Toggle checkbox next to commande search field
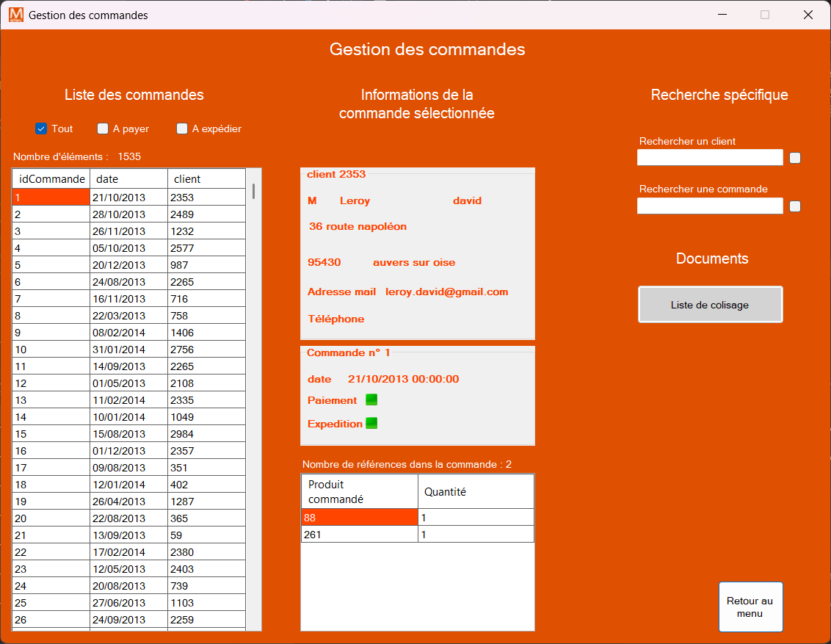Image resolution: width=831 pixels, height=644 pixels. [795, 206]
